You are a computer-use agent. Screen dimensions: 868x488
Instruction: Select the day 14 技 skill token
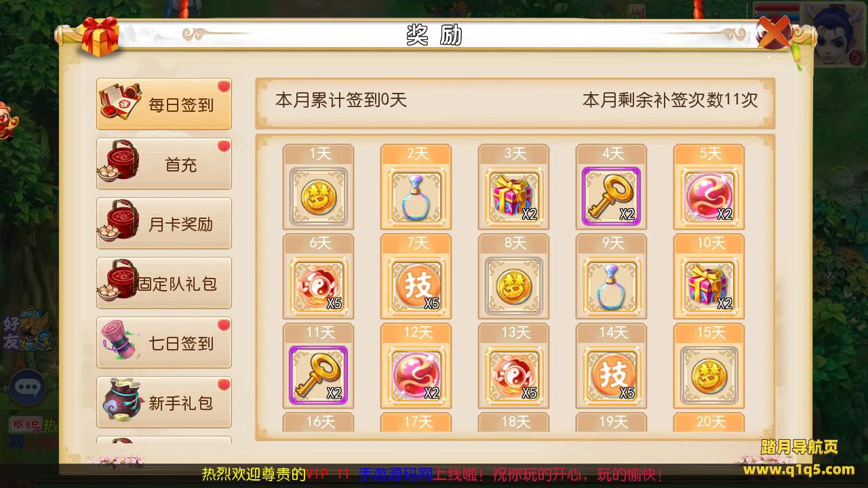tap(612, 375)
